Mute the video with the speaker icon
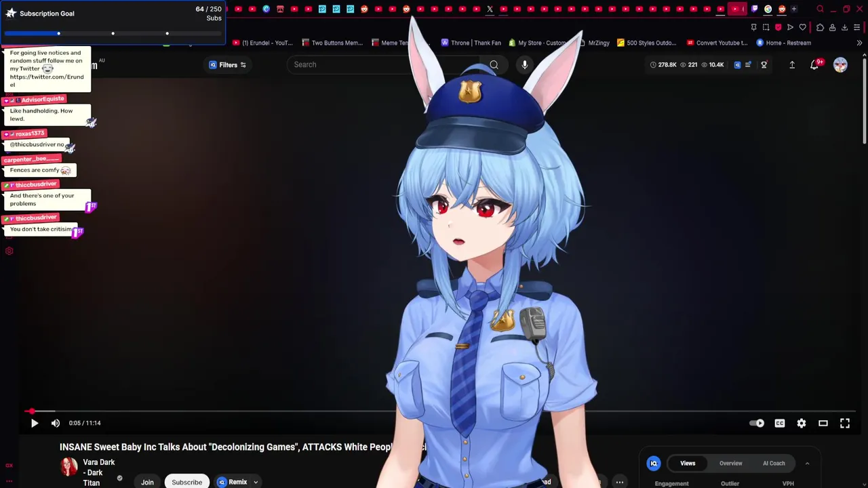 (56, 423)
